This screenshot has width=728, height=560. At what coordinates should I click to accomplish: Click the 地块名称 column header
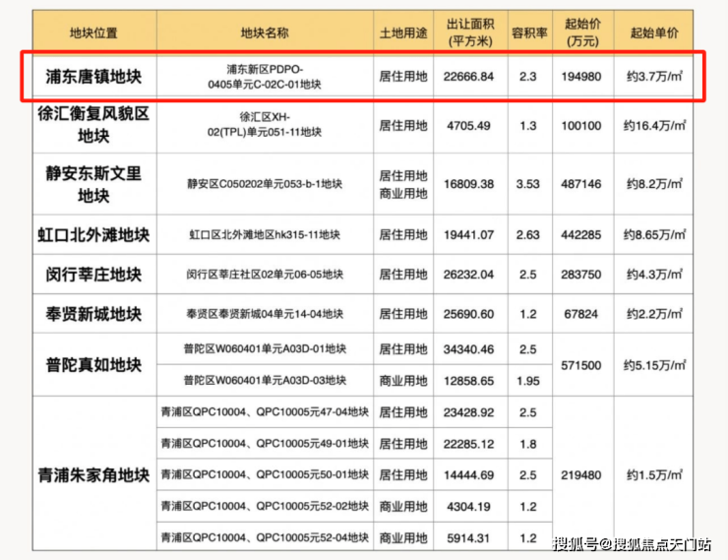click(x=265, y=32)
